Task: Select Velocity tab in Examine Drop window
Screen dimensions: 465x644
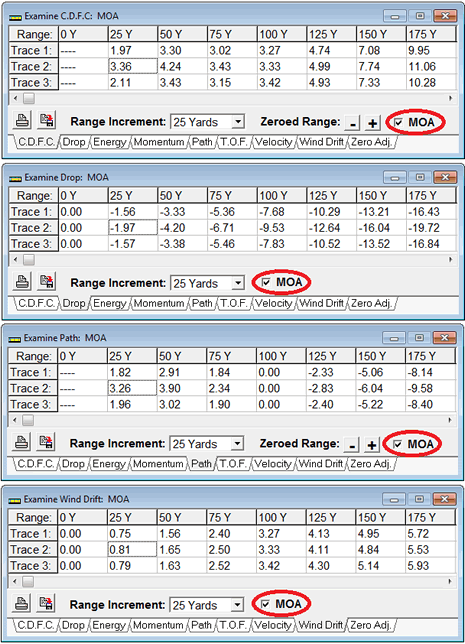Action: pos(274,304)
